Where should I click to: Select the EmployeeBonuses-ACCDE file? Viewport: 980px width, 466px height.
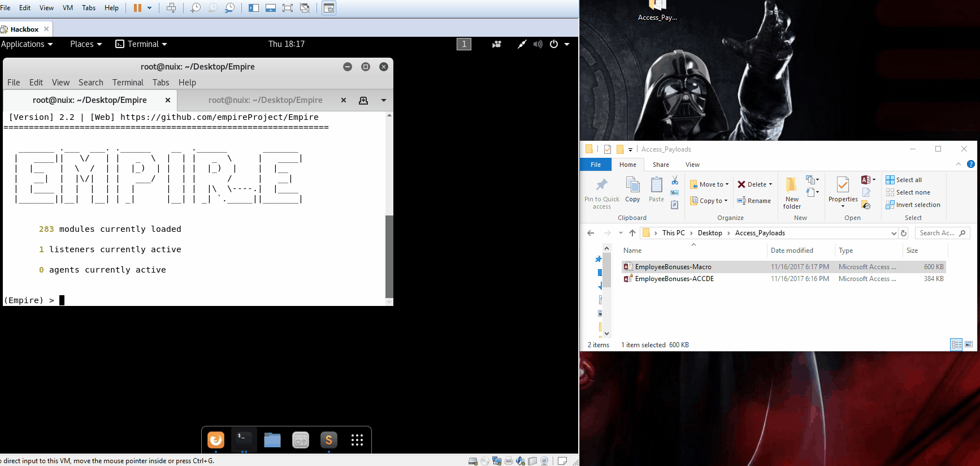(x=674, y=279)
